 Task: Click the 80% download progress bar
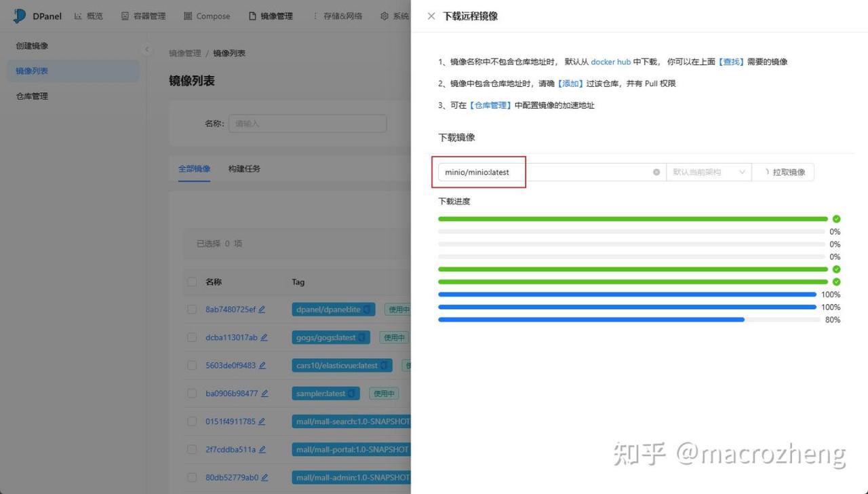629,320
